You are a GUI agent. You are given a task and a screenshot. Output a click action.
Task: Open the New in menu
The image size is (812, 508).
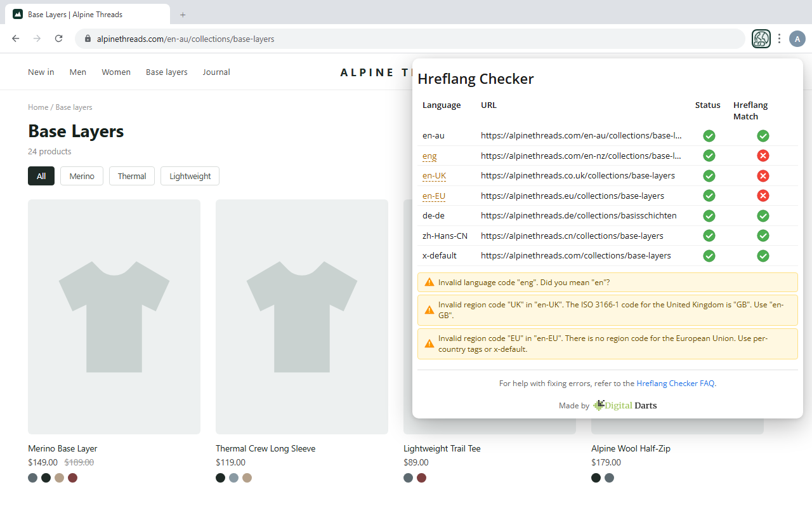[x=41, y=72]
